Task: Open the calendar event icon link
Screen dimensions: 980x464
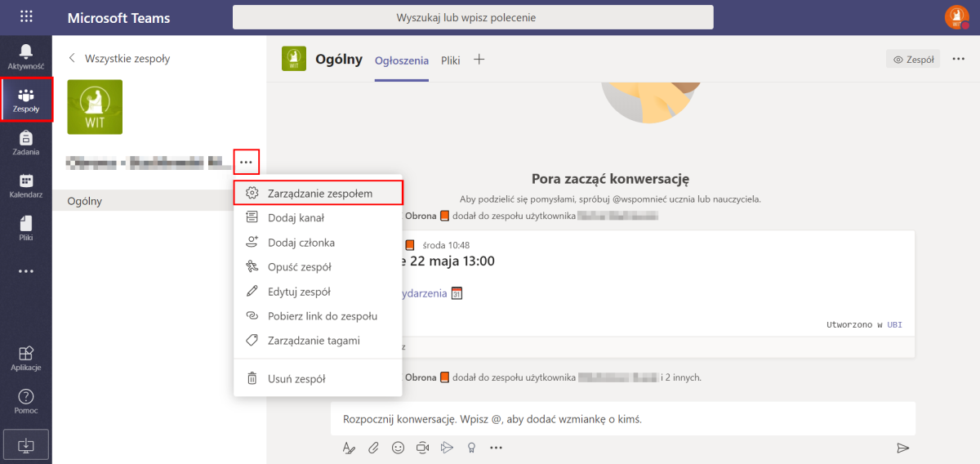Action: click(457, 293)
